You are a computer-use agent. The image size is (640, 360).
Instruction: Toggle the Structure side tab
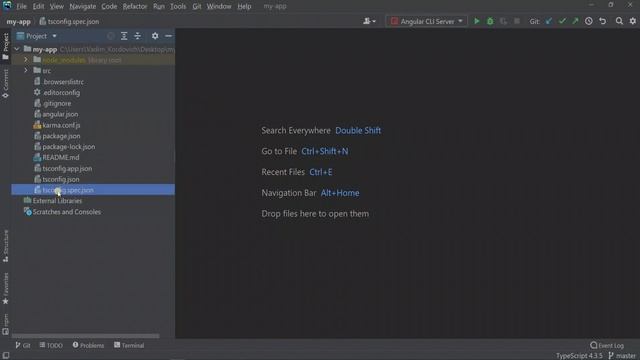(5, 246)
